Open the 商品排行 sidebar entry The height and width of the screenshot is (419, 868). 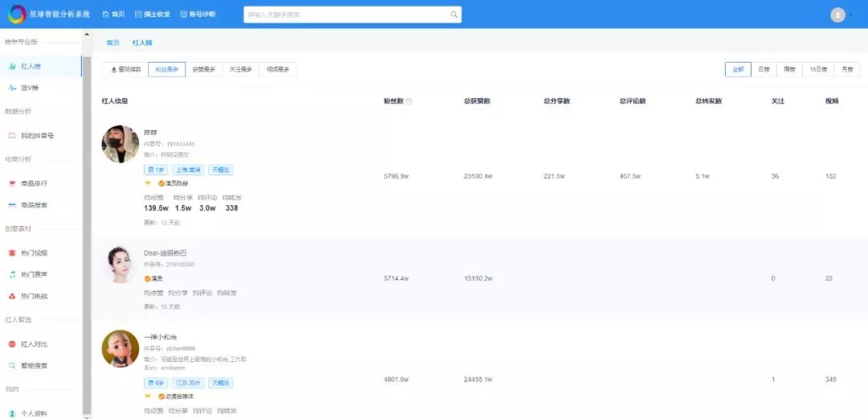coord(41,183)
